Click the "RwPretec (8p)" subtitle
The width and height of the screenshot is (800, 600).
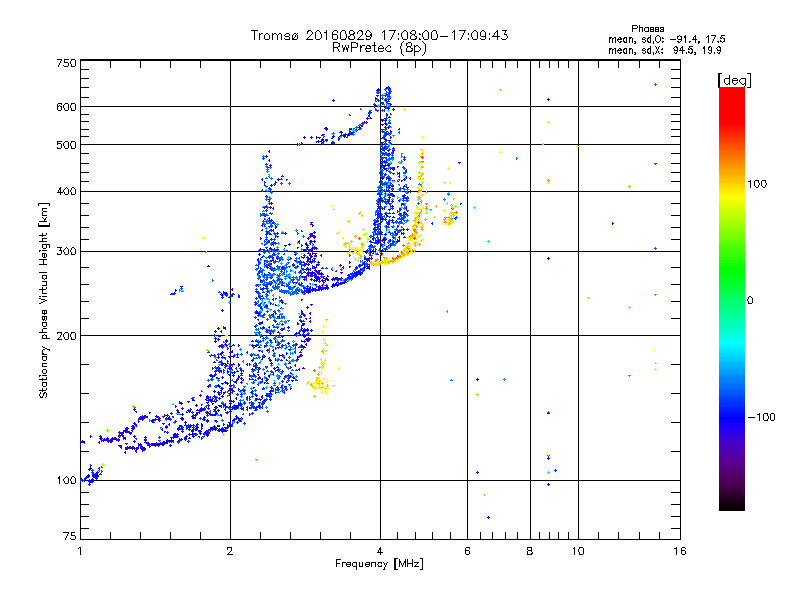pyautogui.click(x=379, y=48)
